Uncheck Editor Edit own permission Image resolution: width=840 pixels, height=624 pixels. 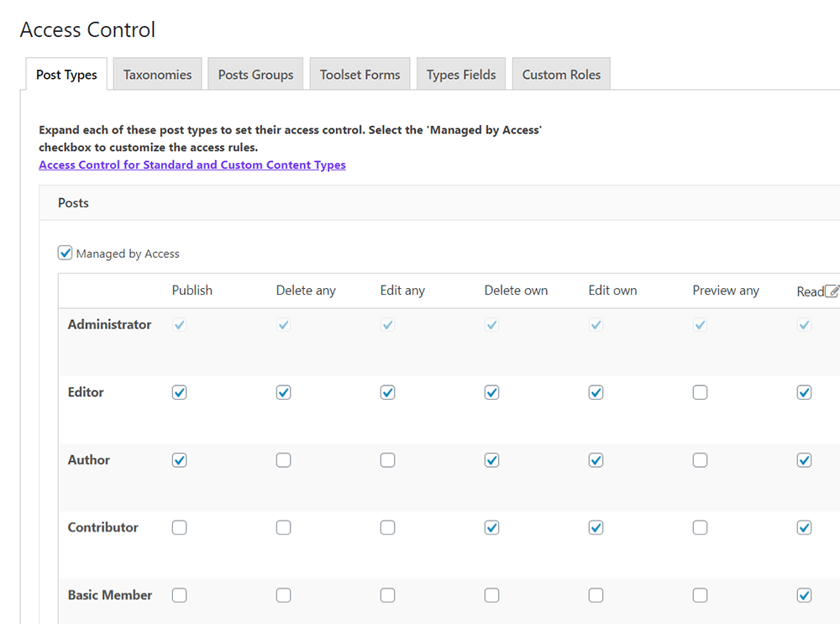point(596,392)
